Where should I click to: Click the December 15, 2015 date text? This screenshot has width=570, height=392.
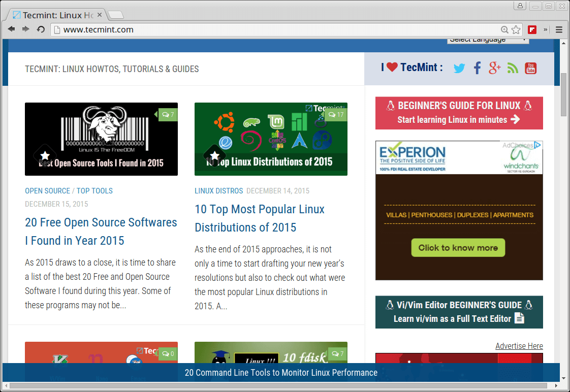tap(56, 204)
